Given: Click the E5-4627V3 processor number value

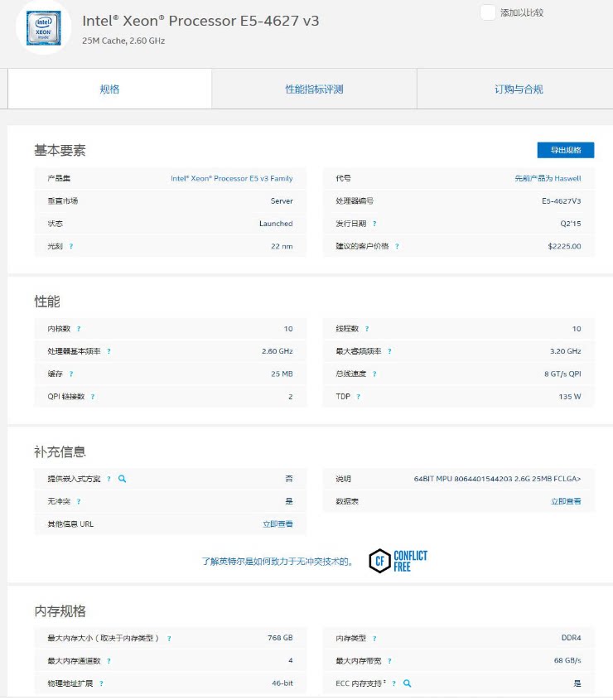Looking at the screenshot, I should (x=561, y=201).
